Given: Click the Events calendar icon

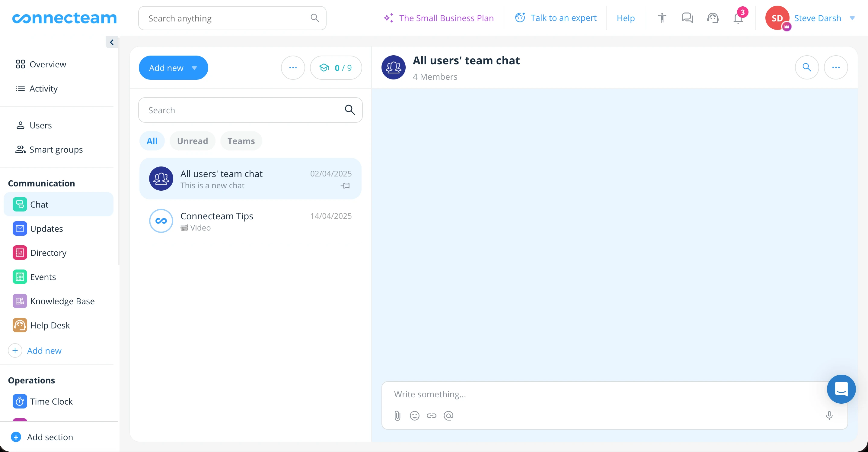Looking at the screenshot, I should 20,277.
